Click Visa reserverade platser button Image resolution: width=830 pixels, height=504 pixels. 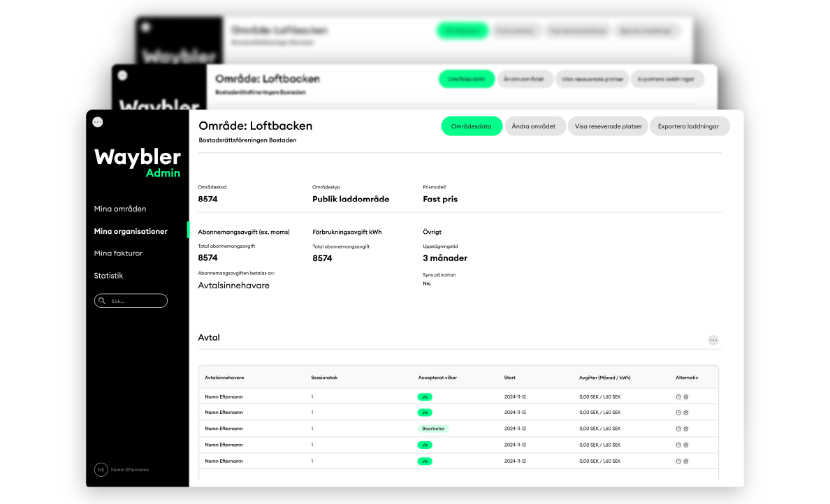click(608, 126)
